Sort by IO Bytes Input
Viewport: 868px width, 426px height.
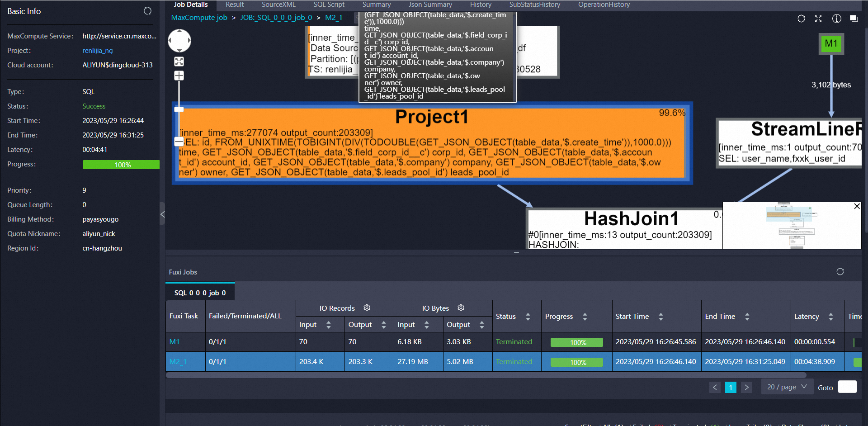(x=427, y=325)
